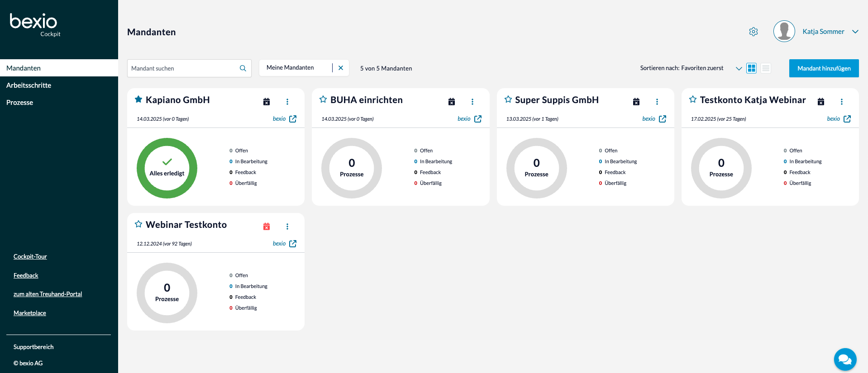Go to Arbeitsschritte in the sidebar
The width and height of the screenshot is (868, 373).
click(29, 85)
